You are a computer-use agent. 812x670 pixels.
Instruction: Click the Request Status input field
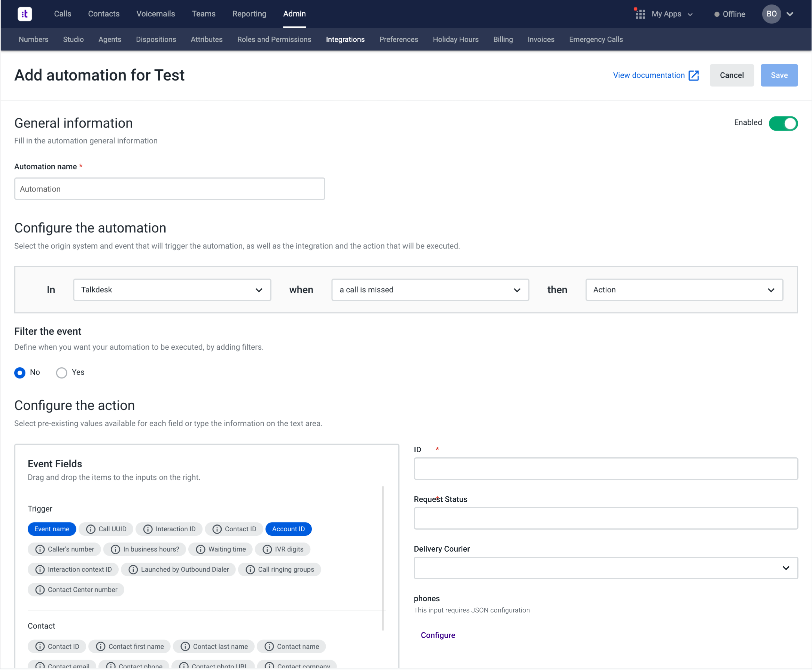pyautogui.click(x=606, y=518)
